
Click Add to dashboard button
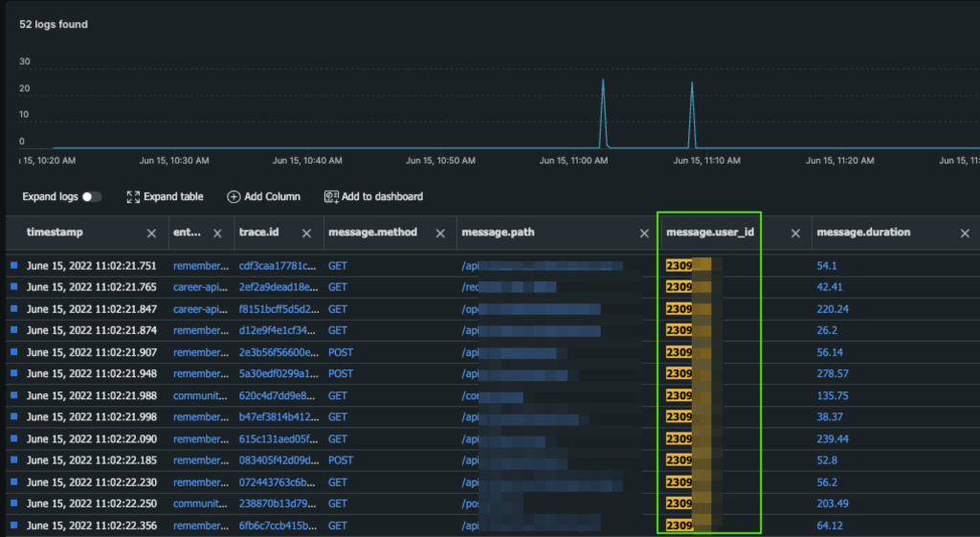coord(374,197)
